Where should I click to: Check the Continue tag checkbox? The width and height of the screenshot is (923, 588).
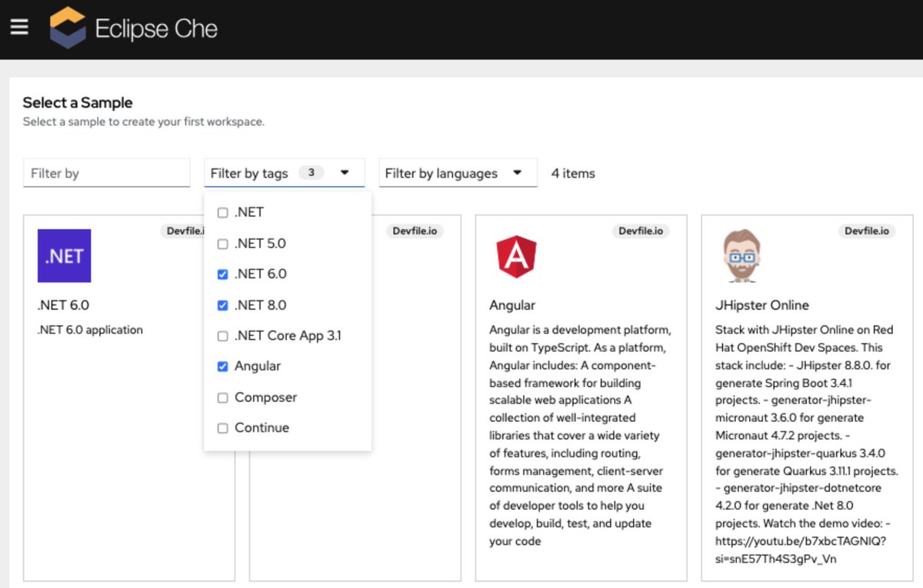point(223,428)
